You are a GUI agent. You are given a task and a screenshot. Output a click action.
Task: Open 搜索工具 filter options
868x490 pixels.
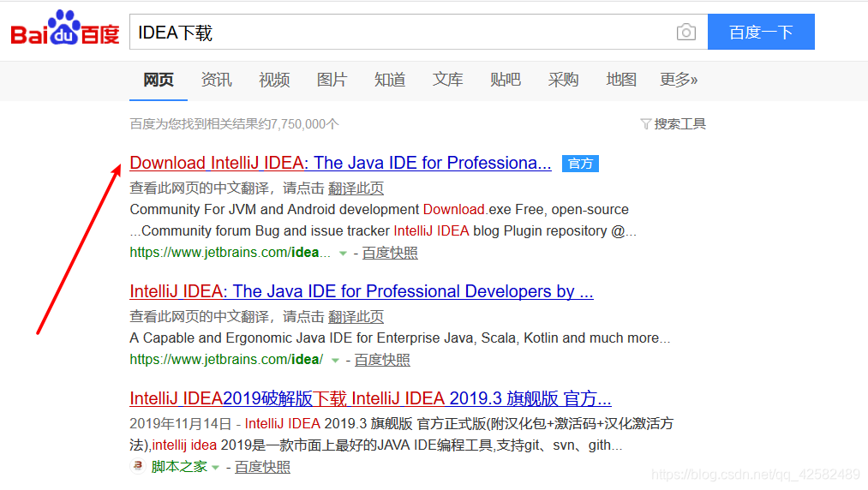(673, 124)
